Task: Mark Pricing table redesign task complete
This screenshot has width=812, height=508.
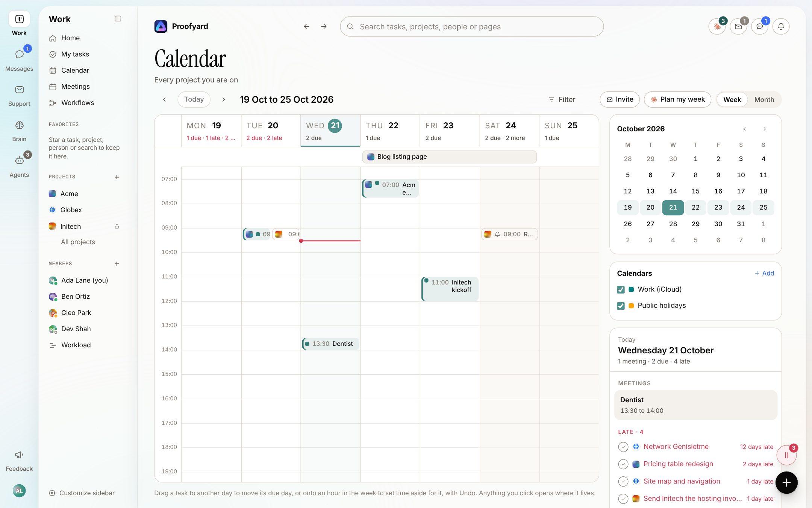Action: [623, 464]
